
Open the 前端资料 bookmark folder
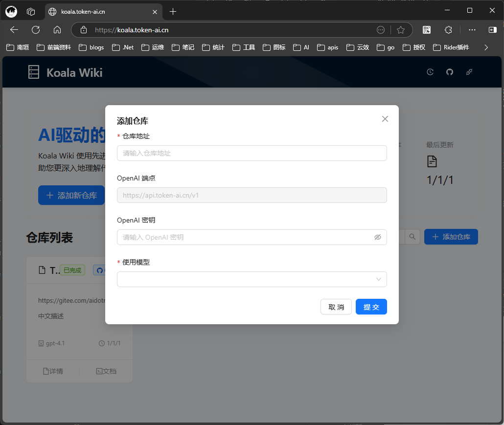tap(54, 47)
